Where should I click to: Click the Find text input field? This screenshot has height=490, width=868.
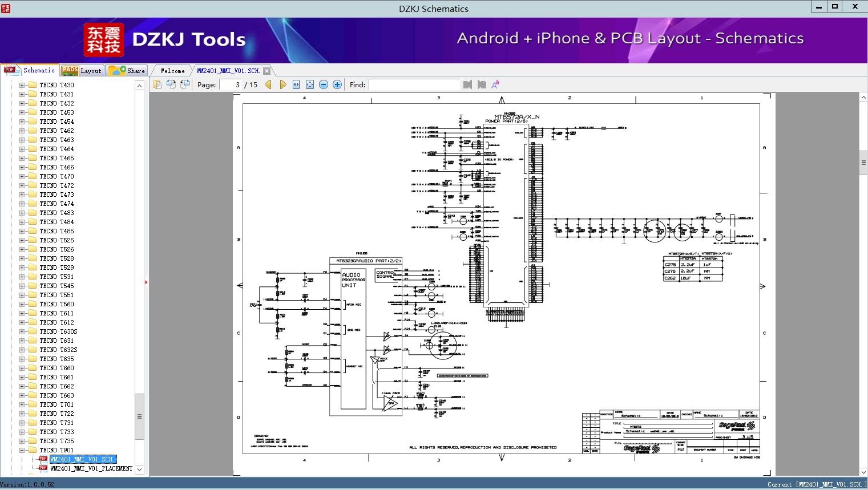pos(414,84)
